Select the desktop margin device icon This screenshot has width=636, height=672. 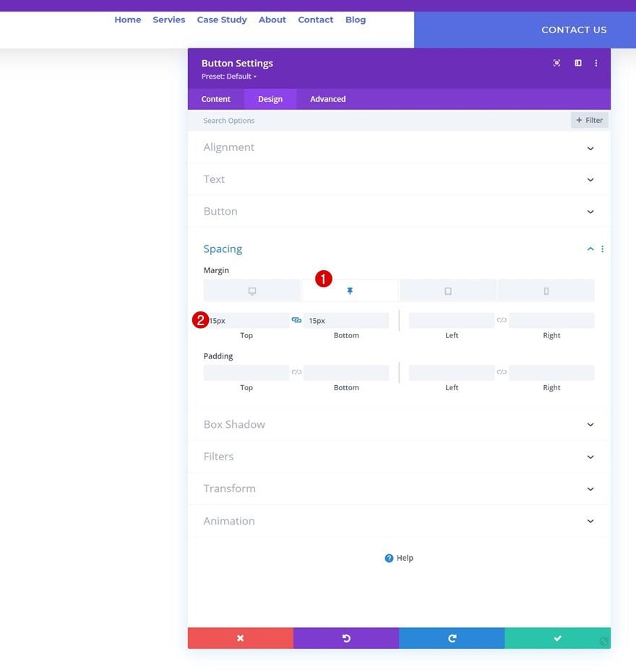pos(252,291)
